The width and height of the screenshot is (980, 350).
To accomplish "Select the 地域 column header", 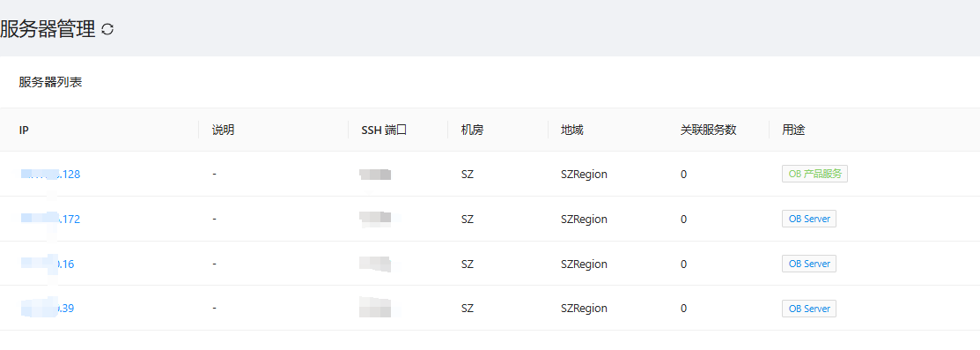I will pos(572,130).
